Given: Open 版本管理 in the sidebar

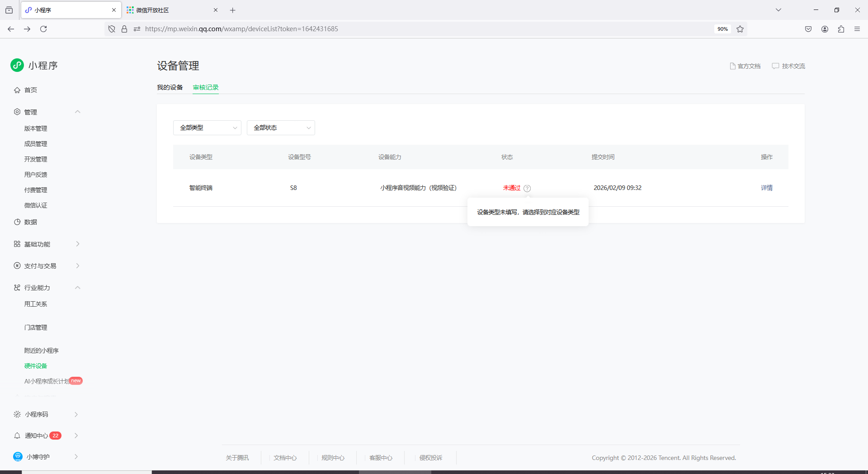Looking at the screenshot, I should click(36, 128).
